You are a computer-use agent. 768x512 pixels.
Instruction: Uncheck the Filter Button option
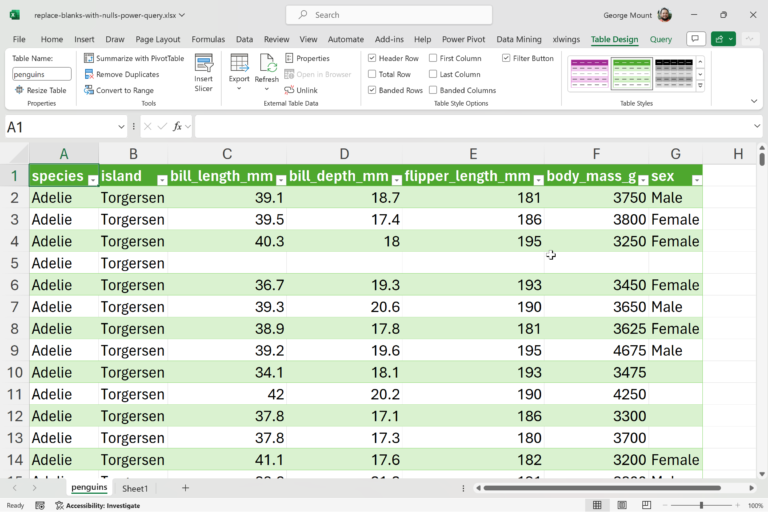click(506, 58)
